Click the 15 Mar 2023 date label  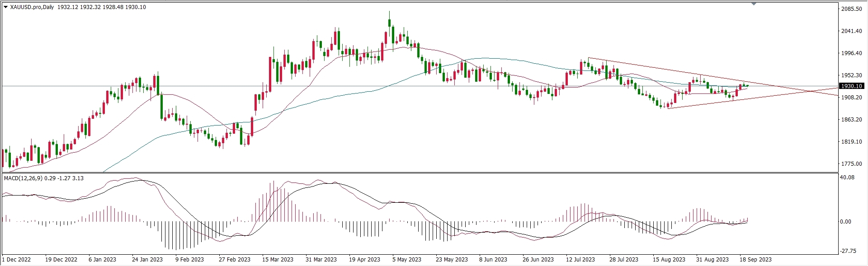point(278,260)
